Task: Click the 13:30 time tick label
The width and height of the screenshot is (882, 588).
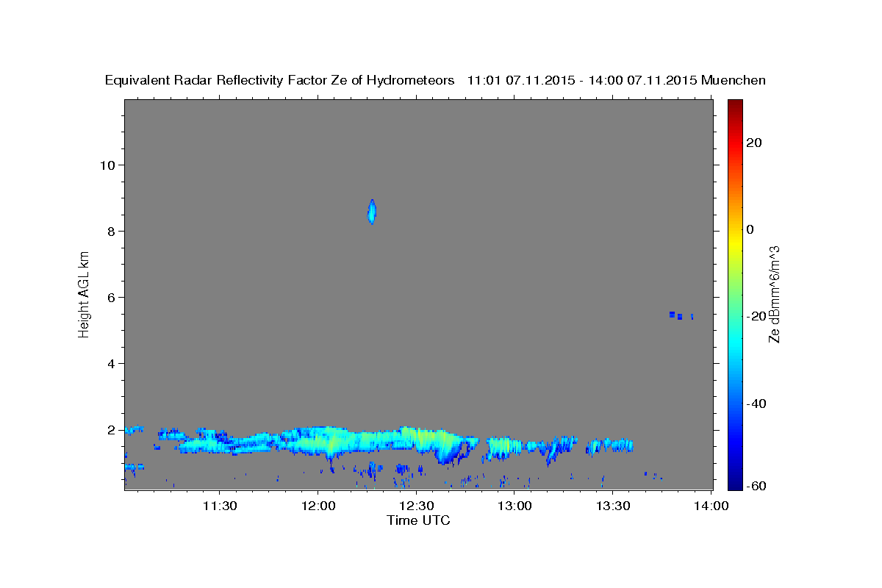Action: (x=613, y=506)
